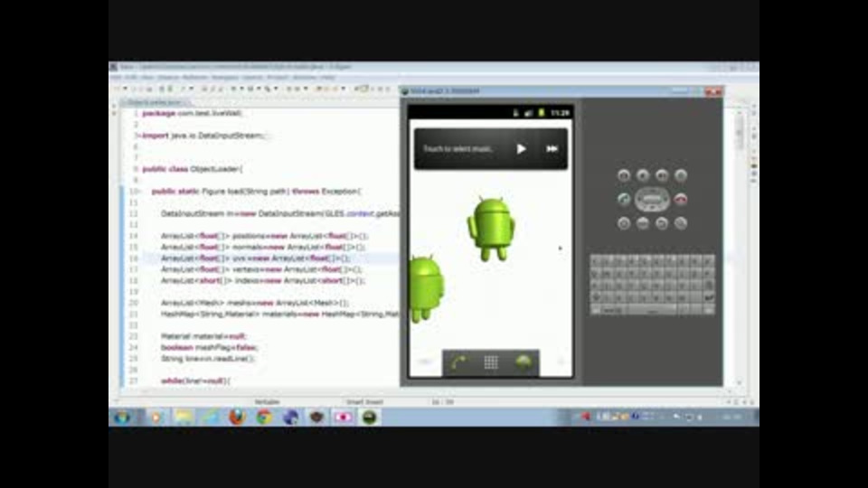Click the 'package com.test.liveWall;' line
This screenshot has width=868, height=488.
pyautogui.click(x=192, y=113)
